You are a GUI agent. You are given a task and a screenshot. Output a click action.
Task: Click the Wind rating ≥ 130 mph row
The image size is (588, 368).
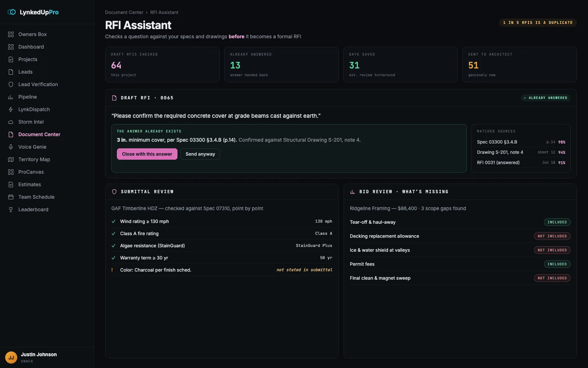[222, 221]
